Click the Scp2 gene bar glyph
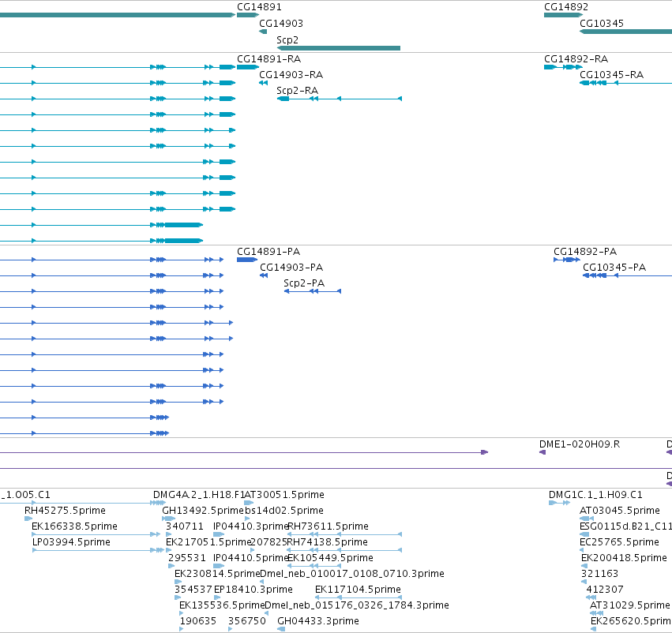Image resolution: width=672 pixels, height=633 pixels. tap(339, 48)
